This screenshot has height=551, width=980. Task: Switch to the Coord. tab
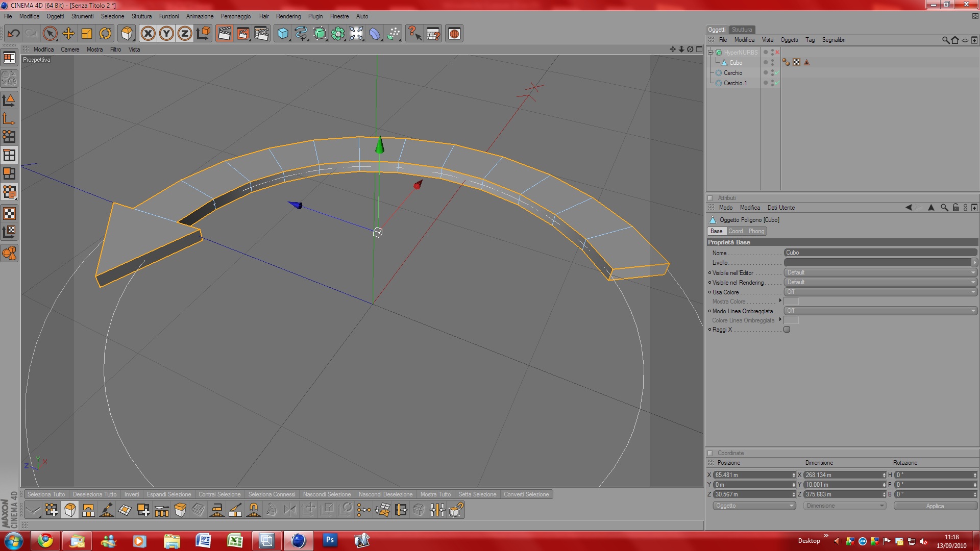click(x=736, y=231)
